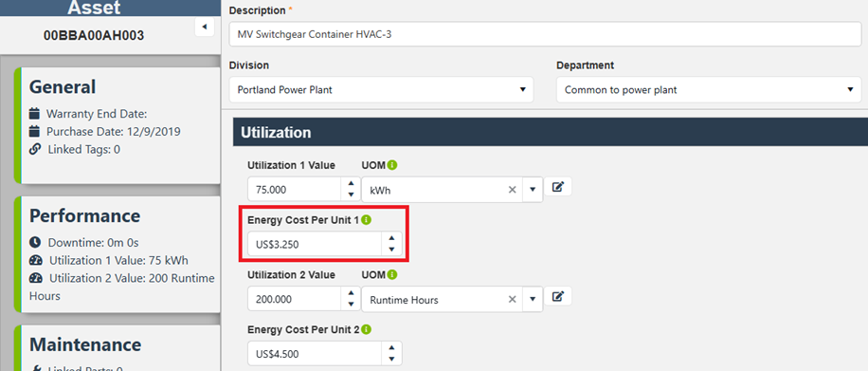Decrease Utilization 2 Value with down arrow
Viewport: 868px width, 371px height.
click(x=351, y=305)
